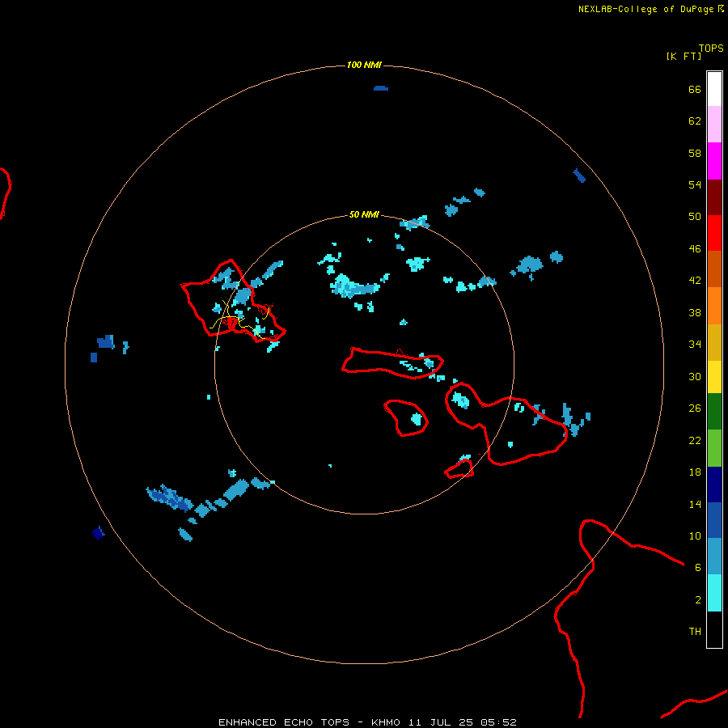The width and height of the screenshot is (728, 728).
Task: Click the 54 legend value
Action: point(695,184)
